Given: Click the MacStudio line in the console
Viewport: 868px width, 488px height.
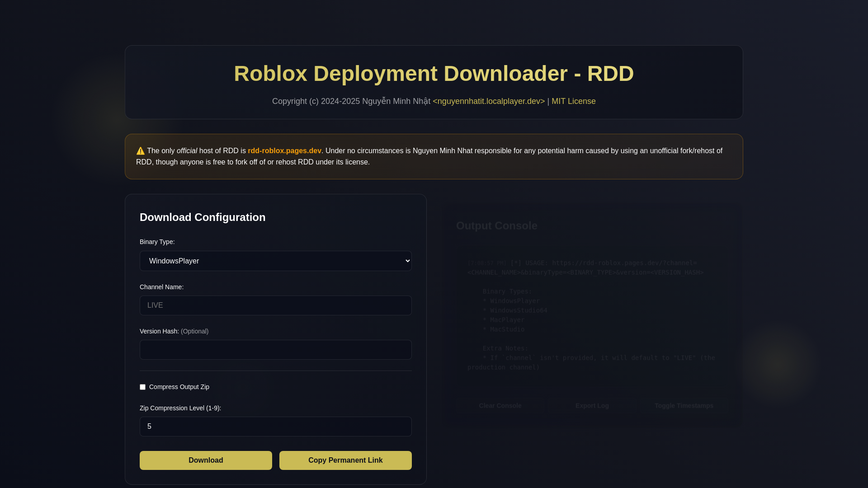Looking at the screenshot, I should coord(504,329).
